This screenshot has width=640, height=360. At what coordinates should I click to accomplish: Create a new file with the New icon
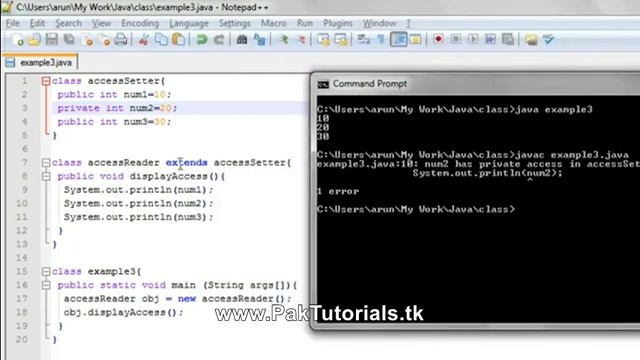[x=18, y=40]
